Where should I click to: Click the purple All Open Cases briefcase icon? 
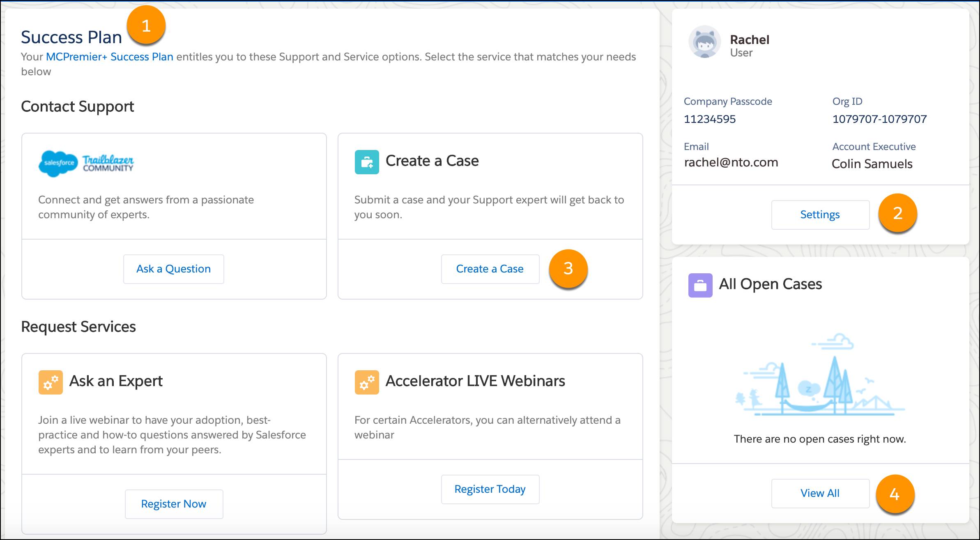pos(700,285)
